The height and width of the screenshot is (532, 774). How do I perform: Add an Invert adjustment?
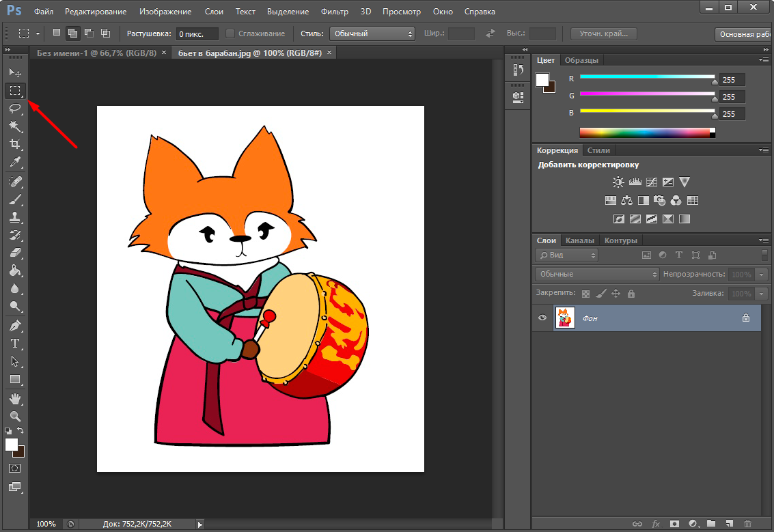(x=618, y=219)
